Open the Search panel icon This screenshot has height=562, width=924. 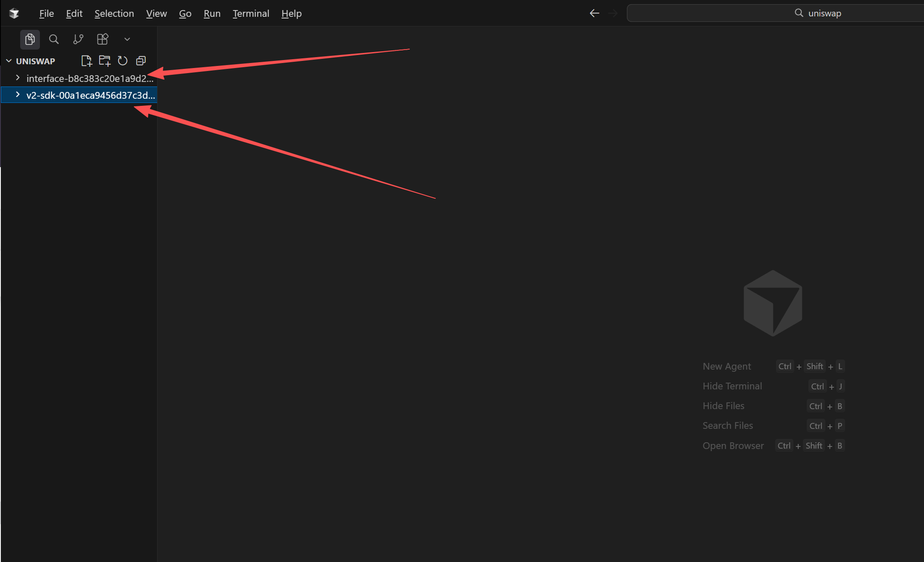click(x=54, y=39)
